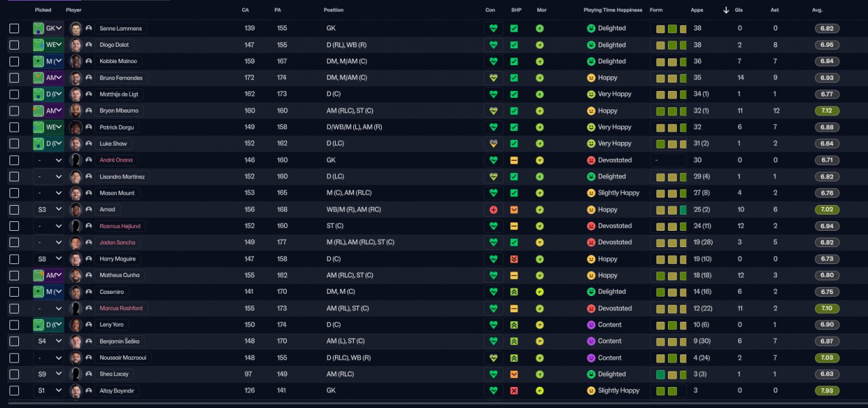868x408 pixels.
Task: Open Rasmus Højlund player name
Action: pos(119,226)
